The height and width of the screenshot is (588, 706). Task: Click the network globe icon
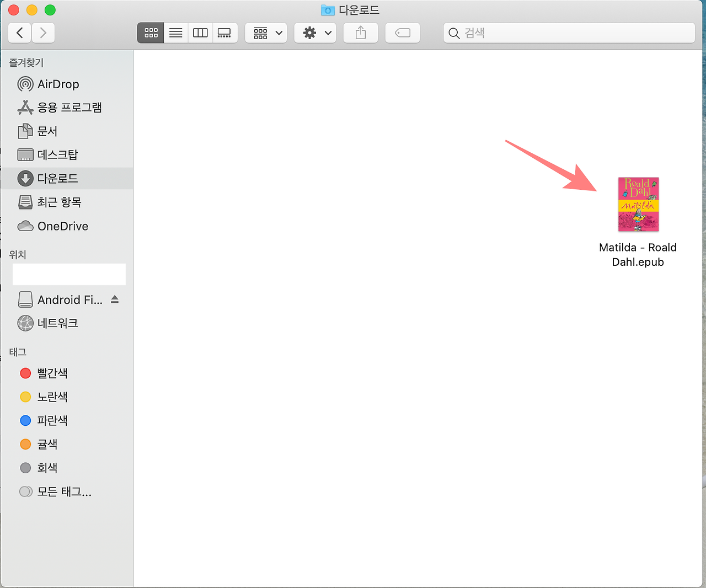(x=25, y=323)
